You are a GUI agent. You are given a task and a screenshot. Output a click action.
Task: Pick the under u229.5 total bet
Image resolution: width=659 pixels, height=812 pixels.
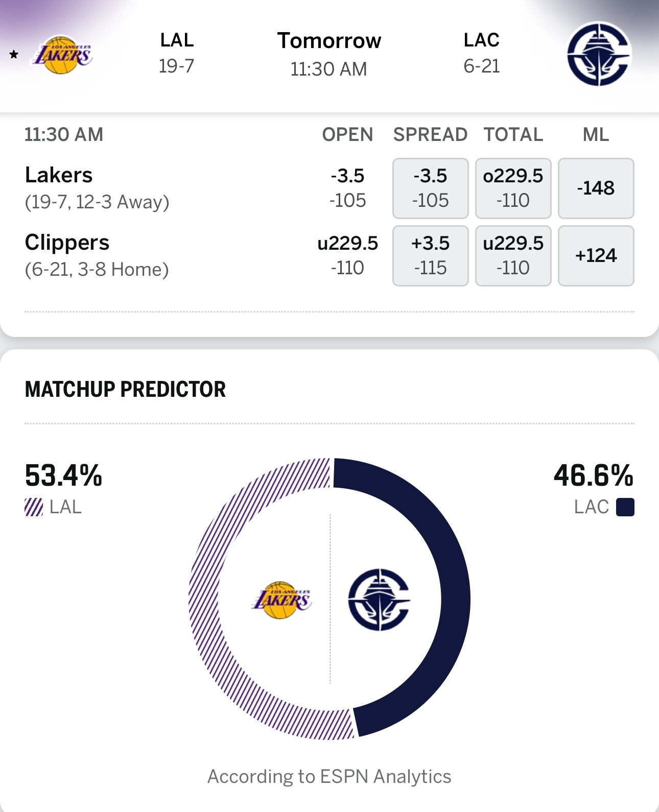coord(513,255)
